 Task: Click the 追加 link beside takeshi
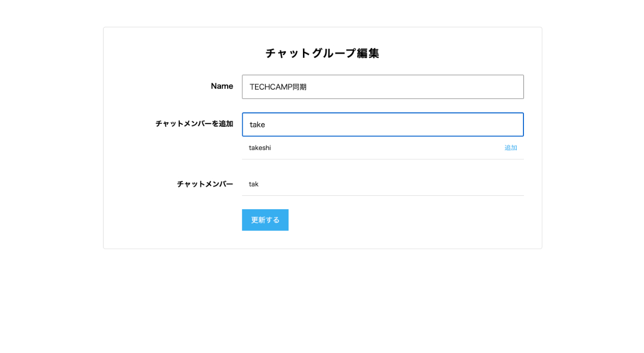click(511, 148)
